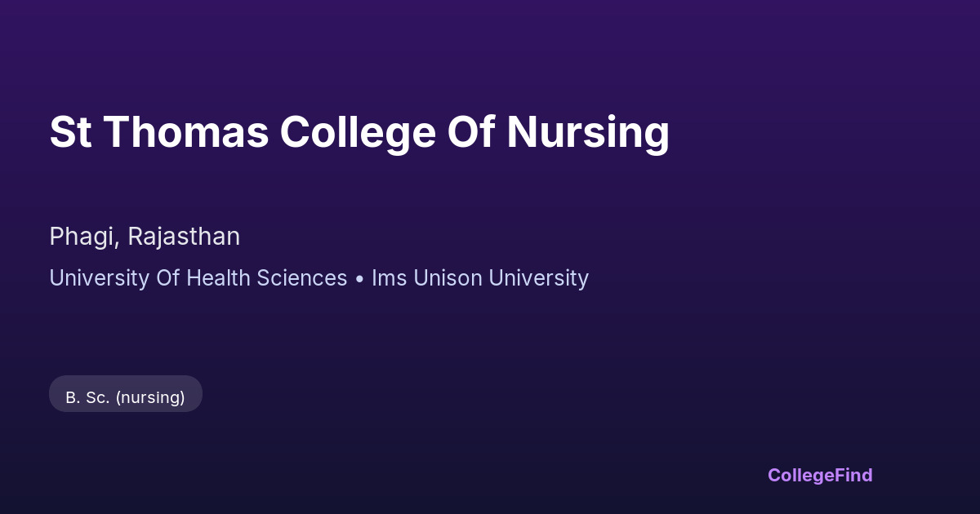Click the Phagi, Rajasthan location text
This screenshot has width=980, height=514.
145,237
